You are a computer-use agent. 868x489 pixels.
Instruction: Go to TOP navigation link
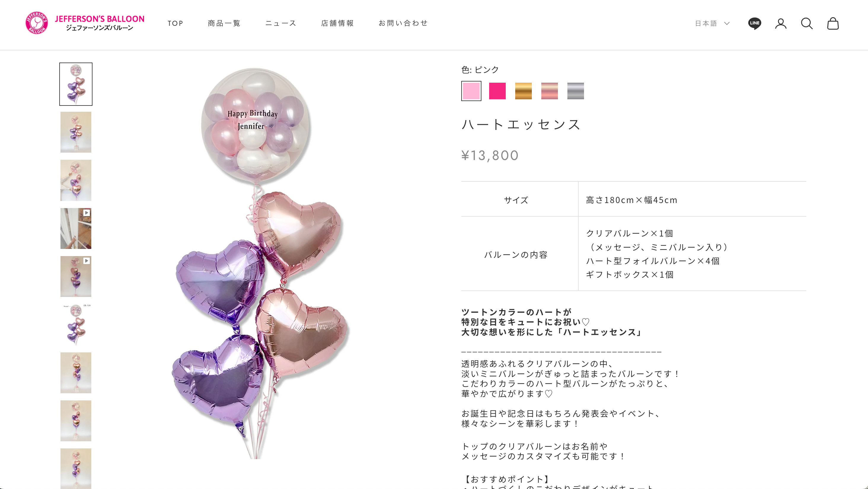tap(175, 23)
